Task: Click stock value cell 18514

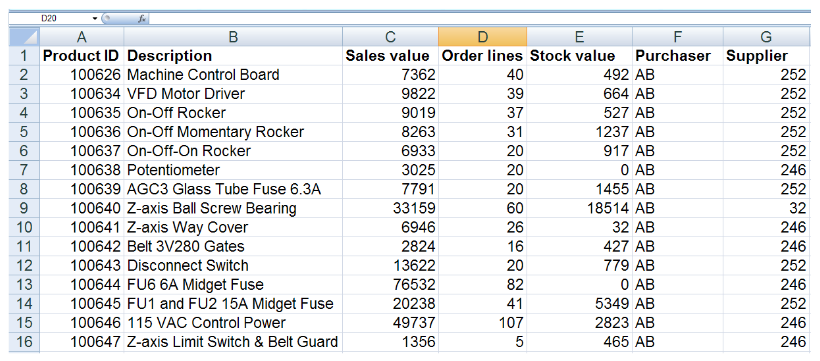Action: pyautogui.click(x=579, y=208)
